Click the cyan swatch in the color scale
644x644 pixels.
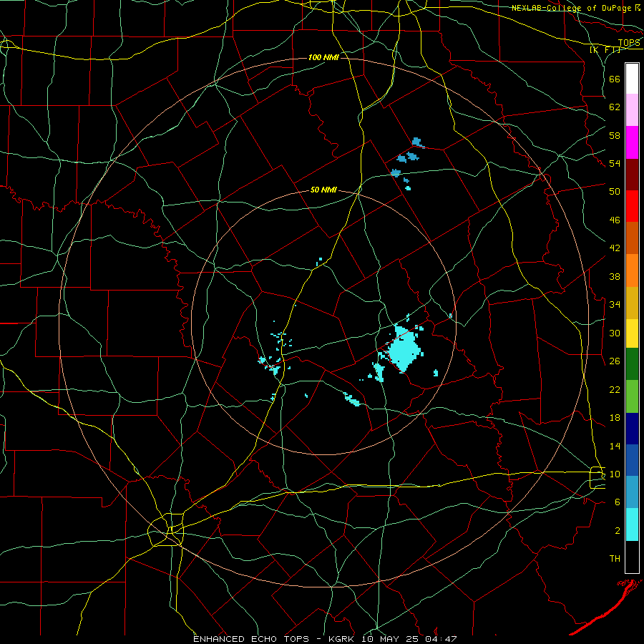pos(632,525)
